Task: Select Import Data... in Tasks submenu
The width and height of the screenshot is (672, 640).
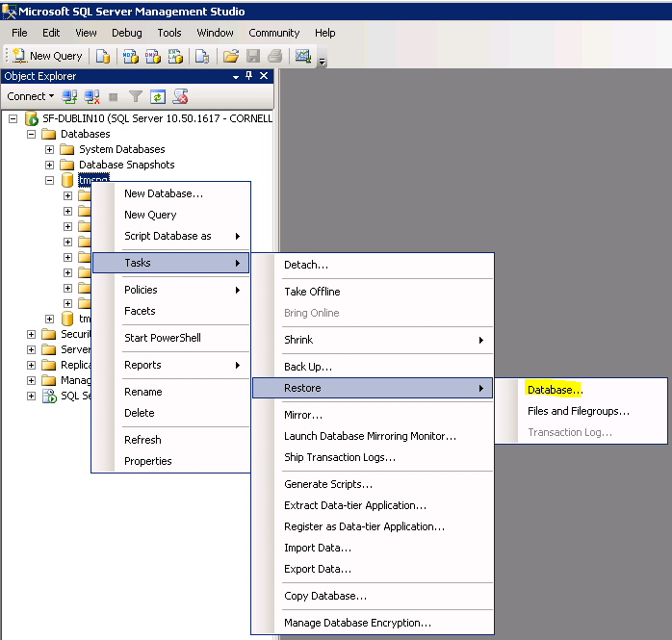Action: coord(373,548)
